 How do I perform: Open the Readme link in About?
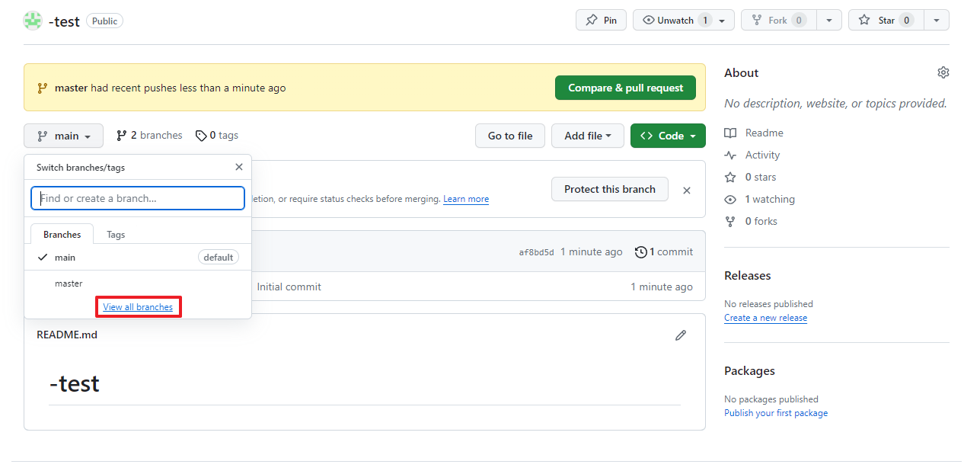[x=755, y=133]
